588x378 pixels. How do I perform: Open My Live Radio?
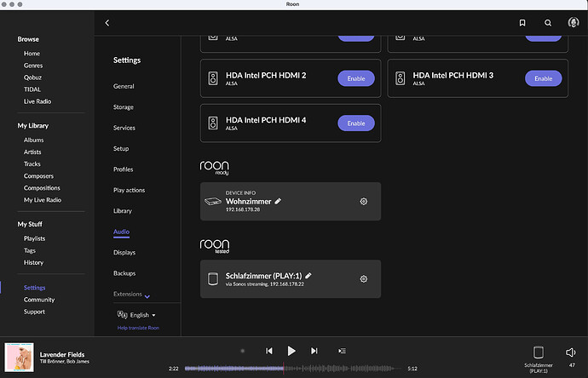coord(43,200)
